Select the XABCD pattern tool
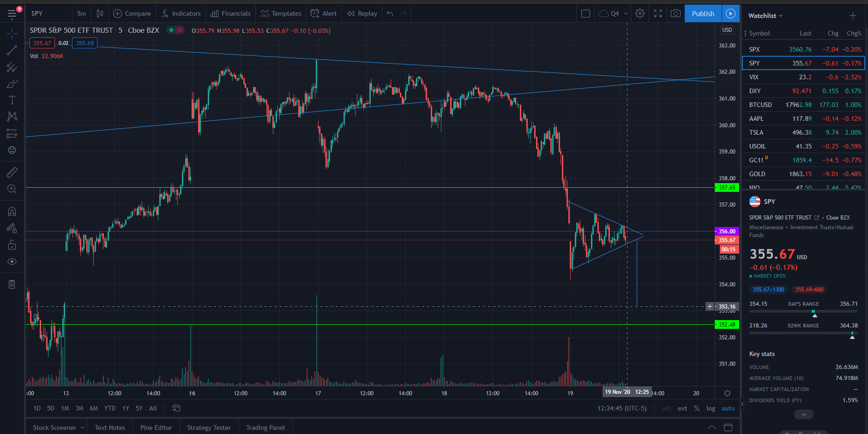This screenshot has height=434, width=868. point(12,116)
